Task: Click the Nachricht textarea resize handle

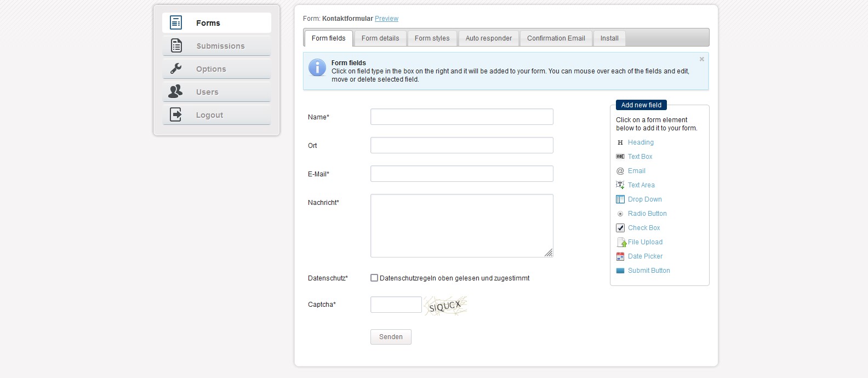Action: coord(549,253)
